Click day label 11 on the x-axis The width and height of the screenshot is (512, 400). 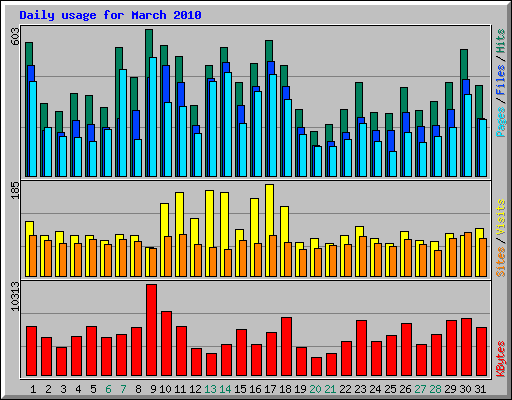[180, 389]
